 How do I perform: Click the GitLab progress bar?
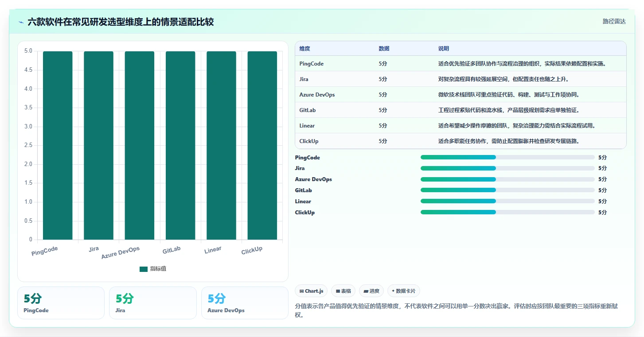coord(507,190)
